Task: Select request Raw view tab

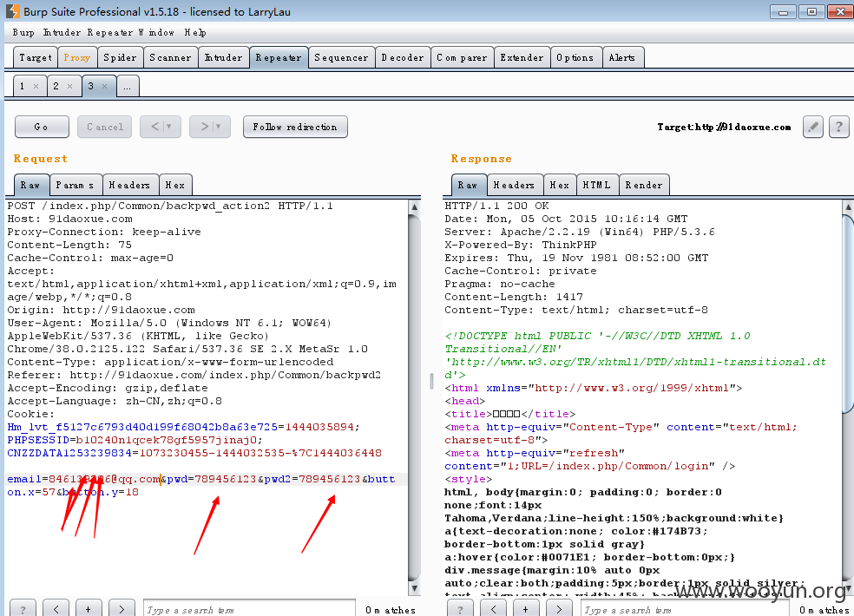Action: tap(31, 185)
